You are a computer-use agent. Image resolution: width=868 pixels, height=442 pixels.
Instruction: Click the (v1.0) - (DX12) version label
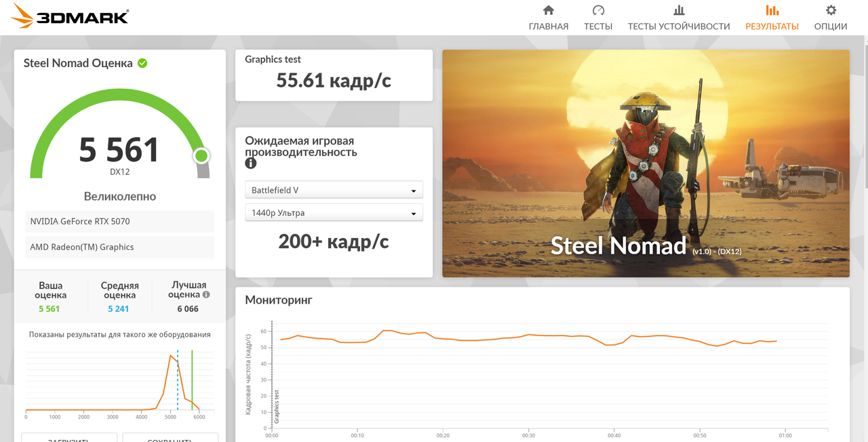click(717, 252)
